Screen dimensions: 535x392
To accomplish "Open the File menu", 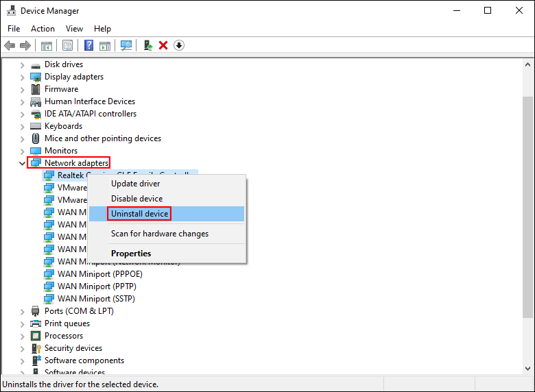I will click(14, 29).
